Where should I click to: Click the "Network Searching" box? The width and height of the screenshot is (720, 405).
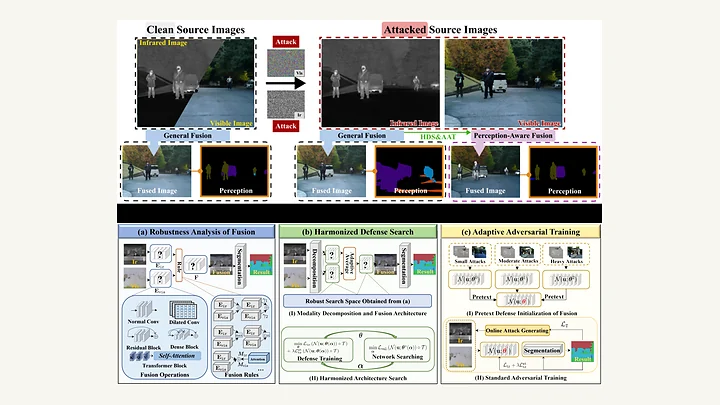[x=397, y=350]
